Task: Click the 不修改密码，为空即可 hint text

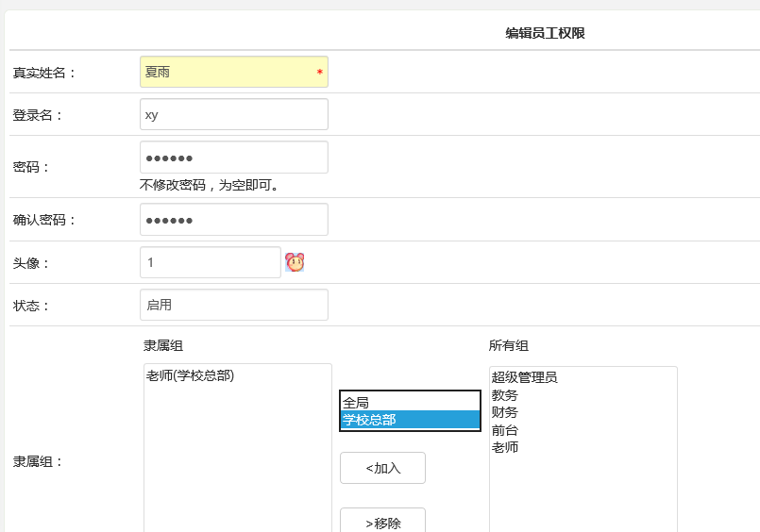Action: coord(209,185)
